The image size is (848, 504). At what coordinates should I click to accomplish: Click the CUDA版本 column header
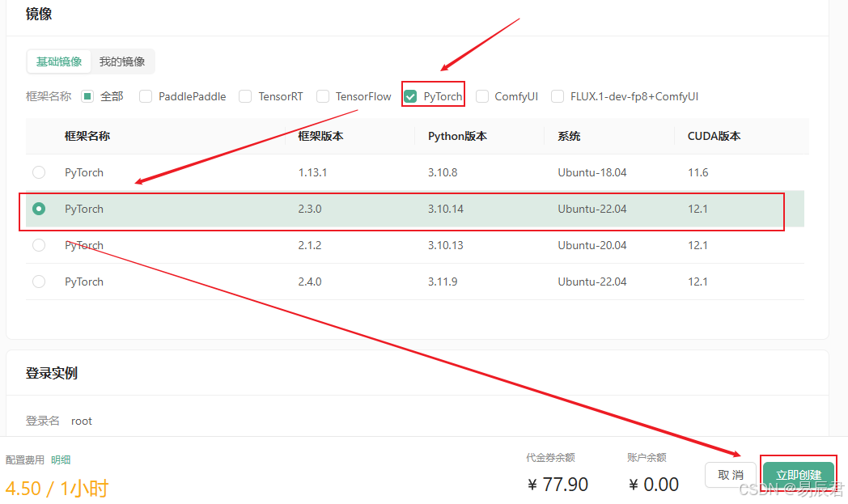(x=714, y=136)
